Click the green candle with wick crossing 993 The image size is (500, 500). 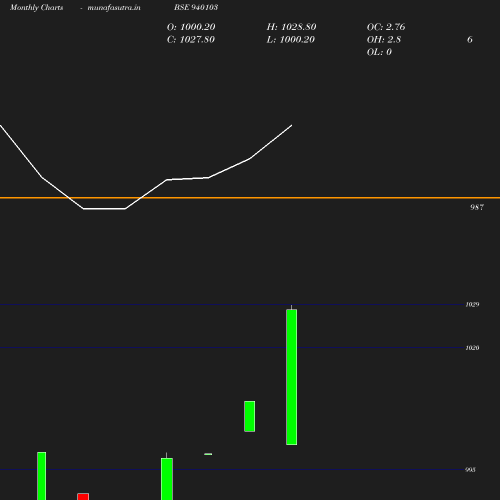167,478
